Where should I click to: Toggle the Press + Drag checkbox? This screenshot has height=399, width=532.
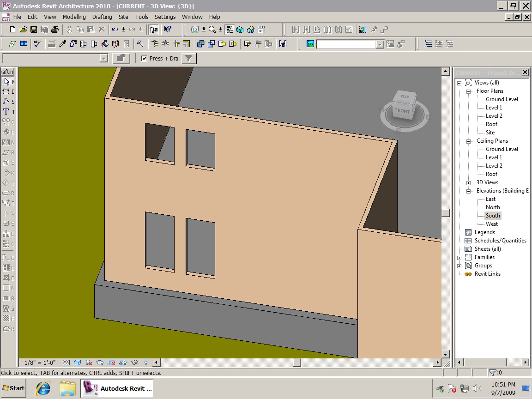[x=144, y=58]
